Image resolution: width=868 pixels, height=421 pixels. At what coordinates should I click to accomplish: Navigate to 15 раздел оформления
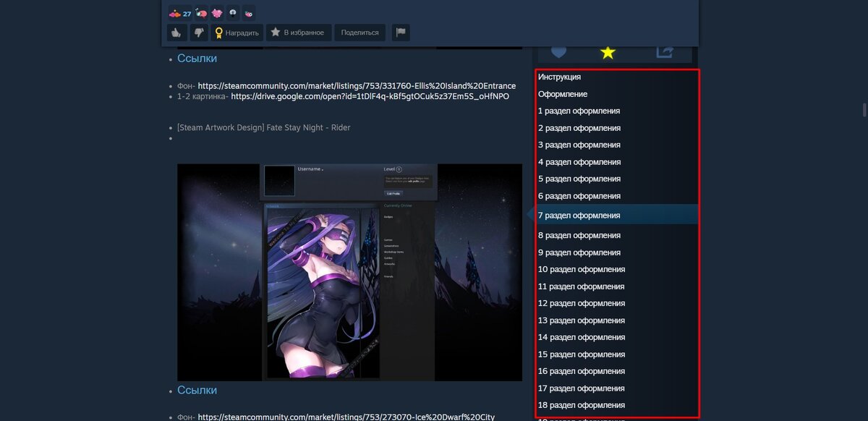(582, 354)
